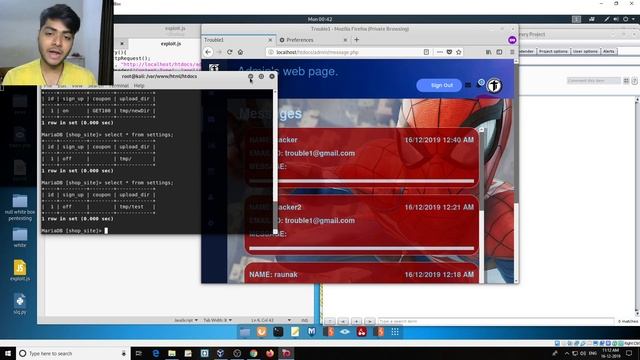The height and width of the screenshot is (360, 640).
Task: Open 'null white box pentesting' folder
Action: 20,207
